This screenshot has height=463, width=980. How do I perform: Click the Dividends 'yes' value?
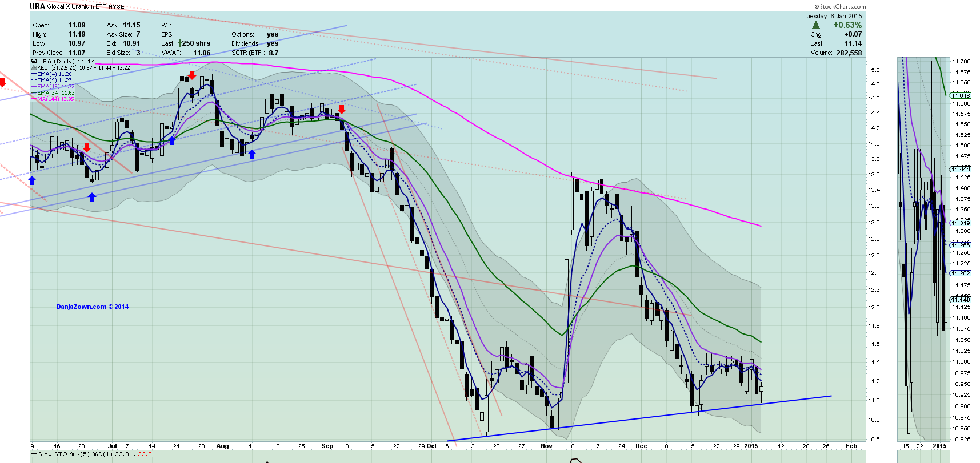click(x=273, y=43)
